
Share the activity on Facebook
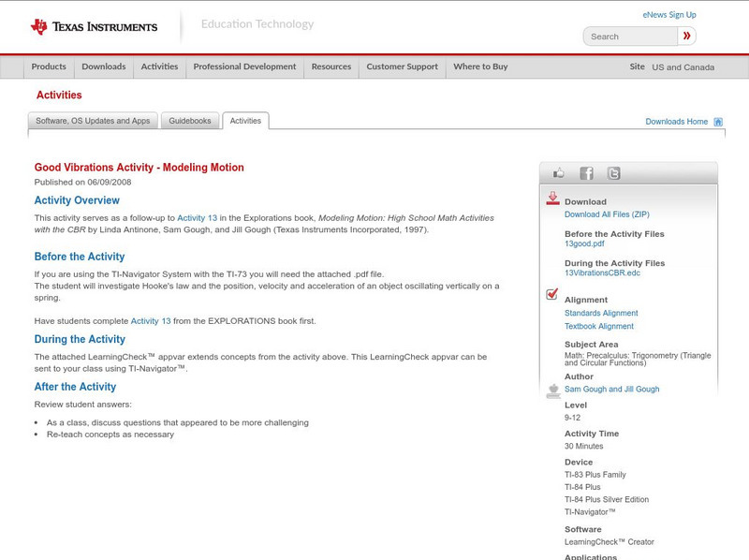pyautogui.click(x=586, y=172)
